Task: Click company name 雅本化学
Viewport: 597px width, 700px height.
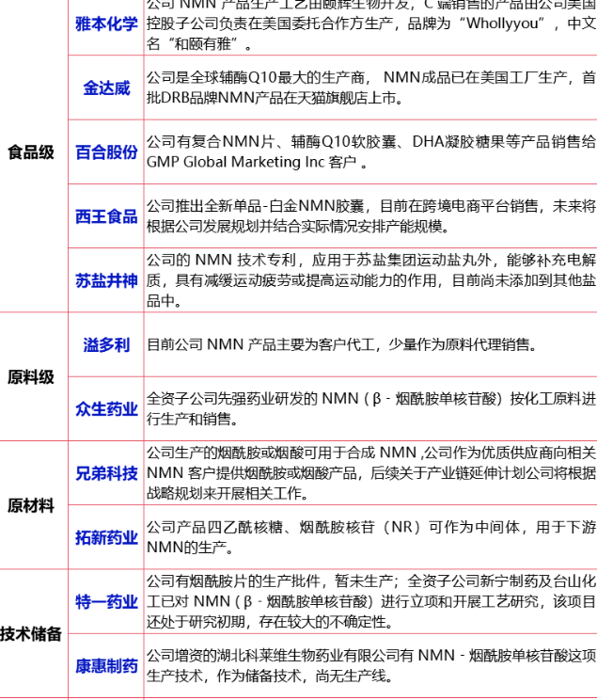Action: [x=106, y=24]
